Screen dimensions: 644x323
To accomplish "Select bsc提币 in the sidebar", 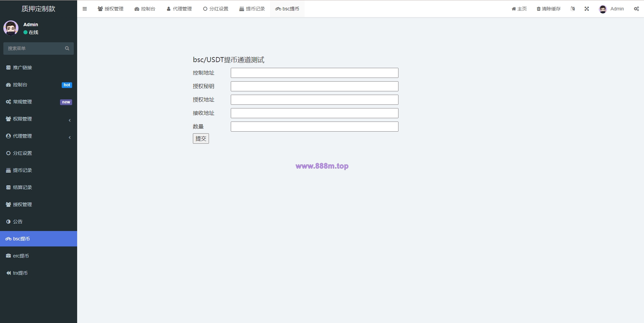I will [39, 239].
